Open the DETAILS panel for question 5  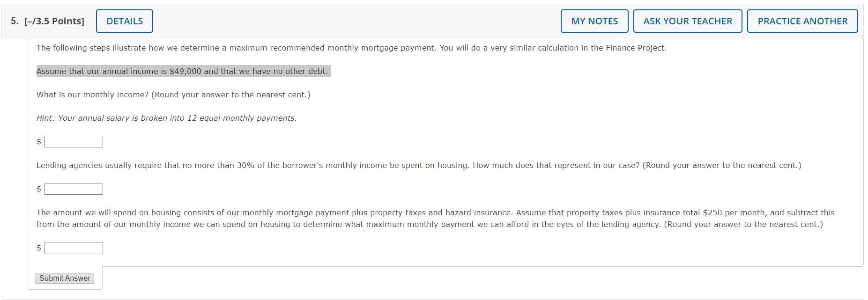124,21
